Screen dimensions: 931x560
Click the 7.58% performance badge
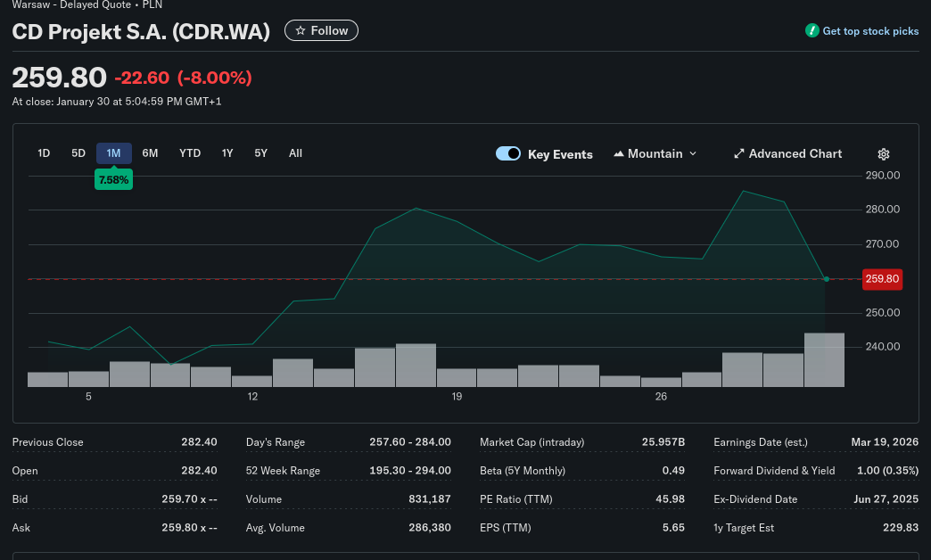pos(113,180)
